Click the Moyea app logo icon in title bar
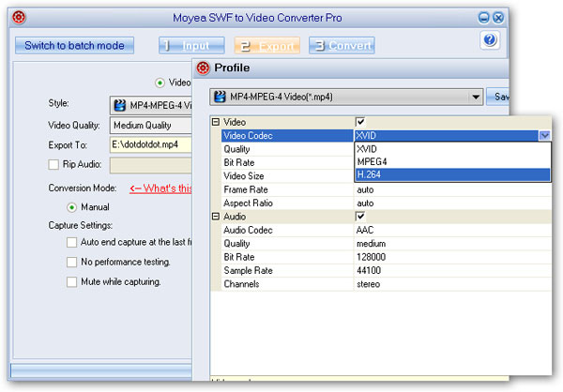This screenshot has width=563, height=392. coord(19,17)
